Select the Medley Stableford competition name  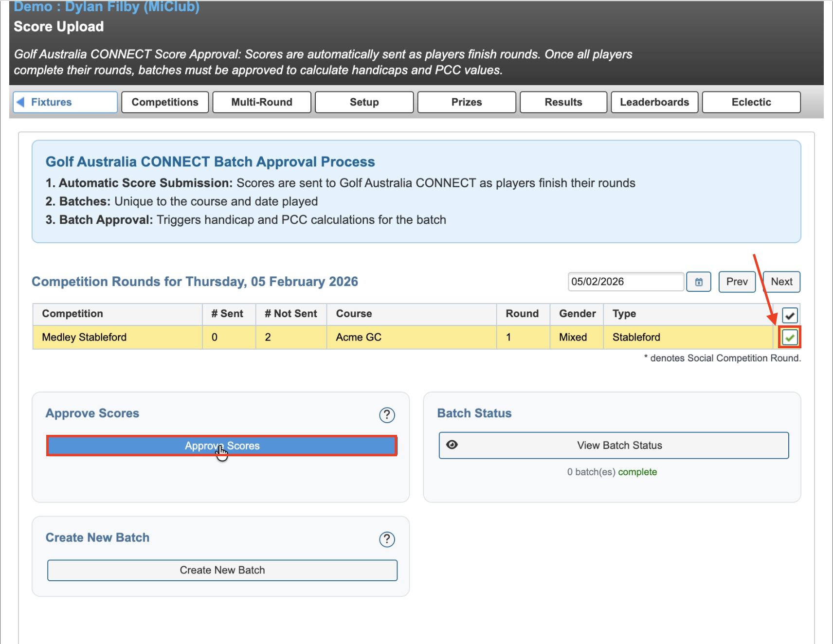tap(84, 337)
